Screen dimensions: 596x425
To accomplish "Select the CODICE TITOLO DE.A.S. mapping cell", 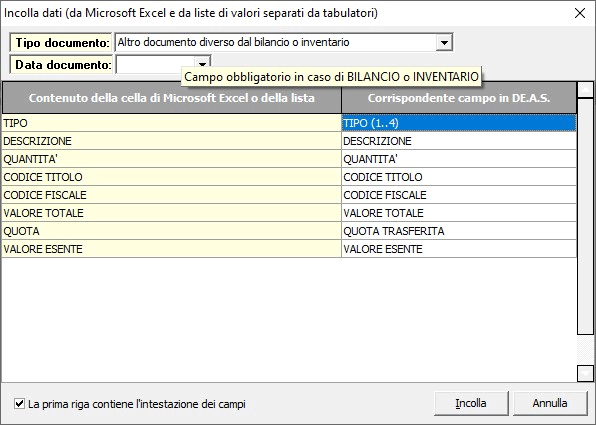I will pyautogui.click(x=459, y=177).
